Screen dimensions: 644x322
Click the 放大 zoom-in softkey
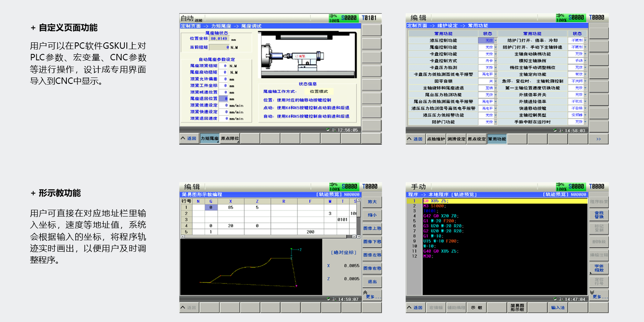372,202
